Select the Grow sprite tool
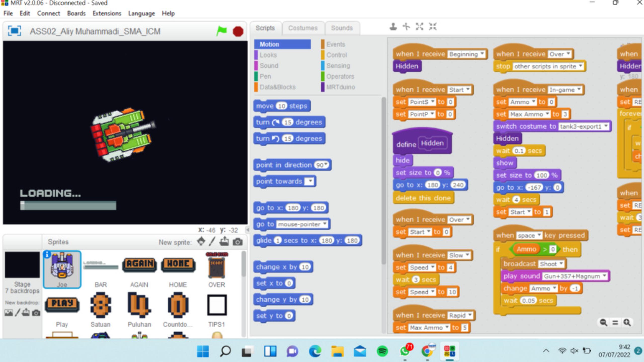The width and height of the screenshot is (644, 362). tap(419, 27)
